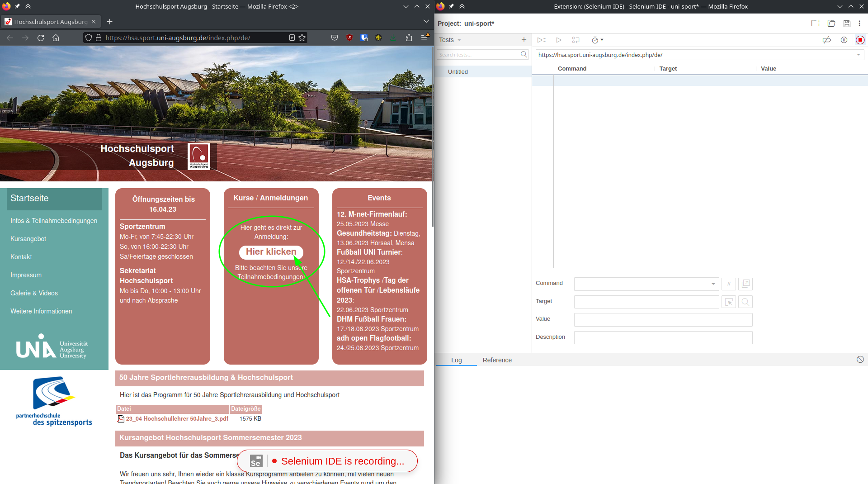Image resolution: width=868 pixels, height=484 pixels.
Task: Open the Kursangebot sidebar link
Action: click(x=28, y=239)
